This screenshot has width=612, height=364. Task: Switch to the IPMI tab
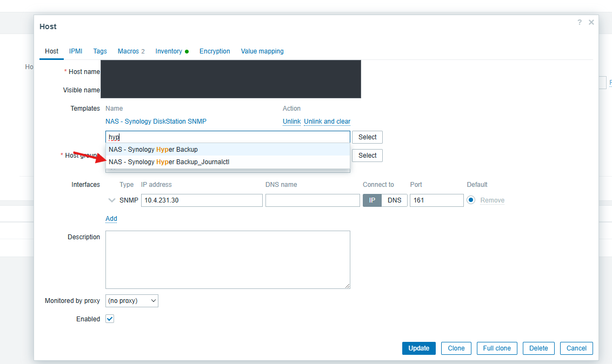tap(76, 51)
